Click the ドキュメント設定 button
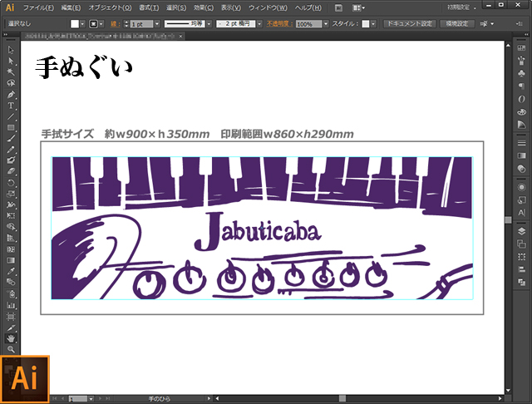Screen dimensions: 532x404 click(x=410, y=24)
